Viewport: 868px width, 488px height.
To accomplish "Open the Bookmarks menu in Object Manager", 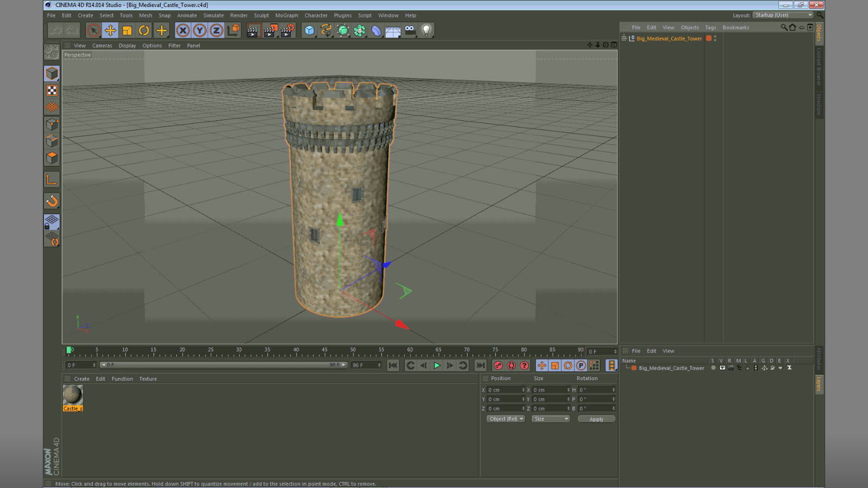I will (736, 28).
